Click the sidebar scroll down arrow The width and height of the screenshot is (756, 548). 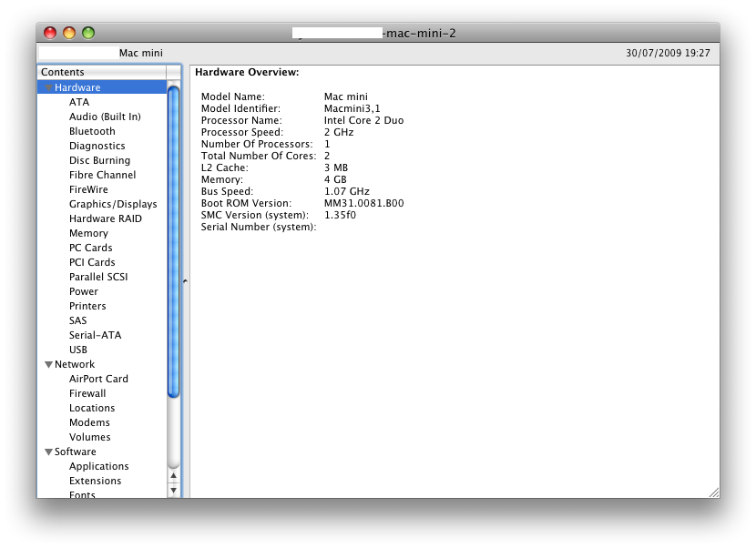(x=174, y=491)
